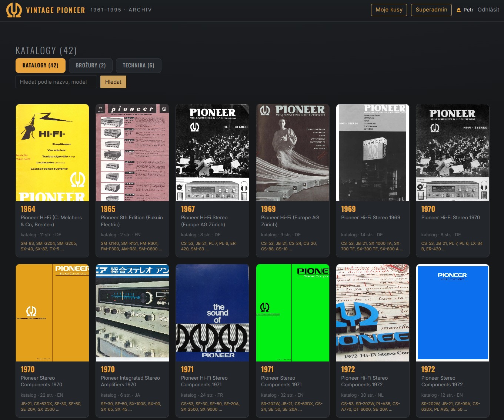This screenshot has width=504, height=420.
Task: Open the 1964 yellow HI-FI catalog cover
Action: click(x=52, y=153)
